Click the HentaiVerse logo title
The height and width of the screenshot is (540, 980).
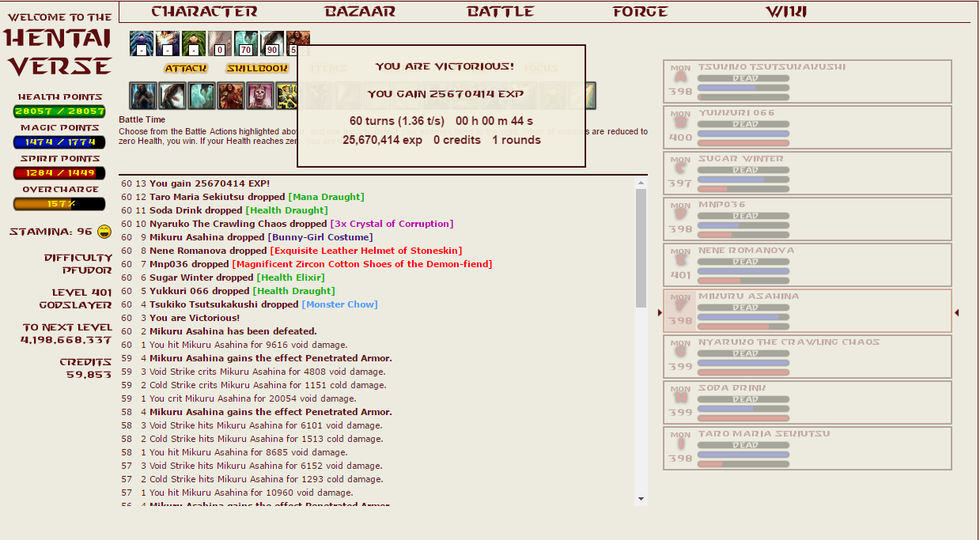coord(60,51)
